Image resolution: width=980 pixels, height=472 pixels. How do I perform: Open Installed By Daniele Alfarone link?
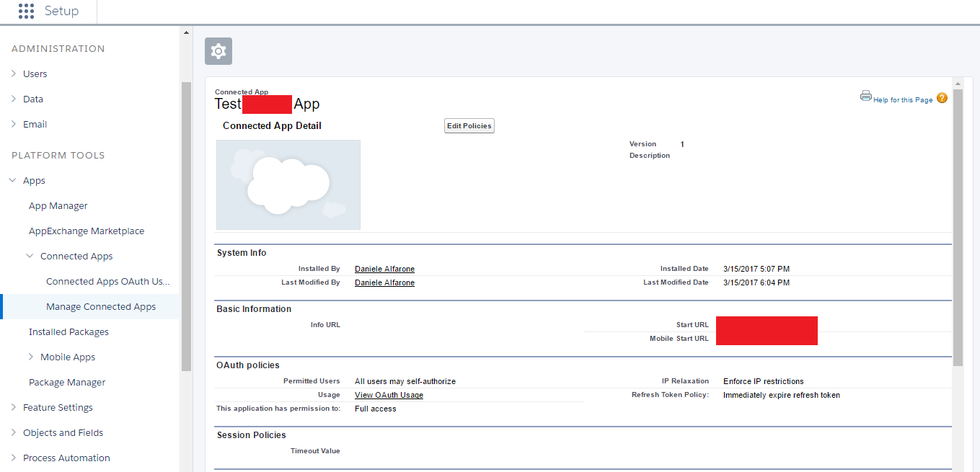click(384, 269)
